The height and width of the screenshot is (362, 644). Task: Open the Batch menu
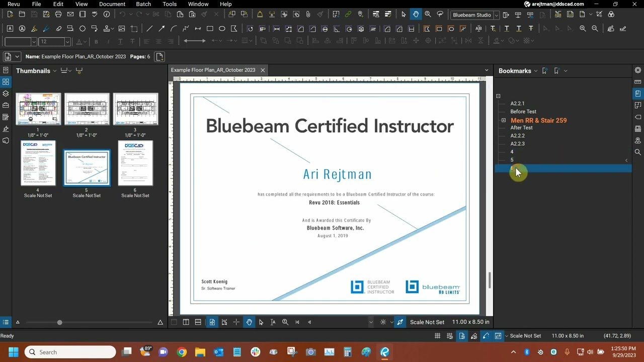[143, 4]
